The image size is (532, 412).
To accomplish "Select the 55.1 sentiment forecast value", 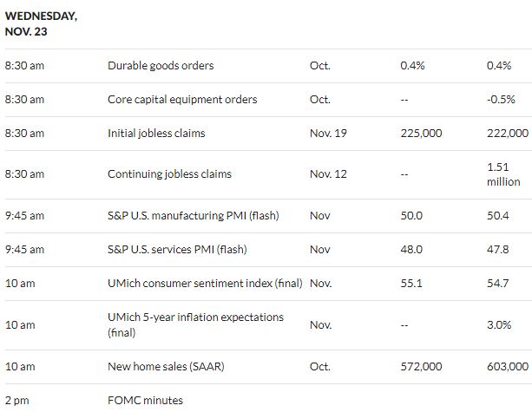I will (x=411, y=283).
